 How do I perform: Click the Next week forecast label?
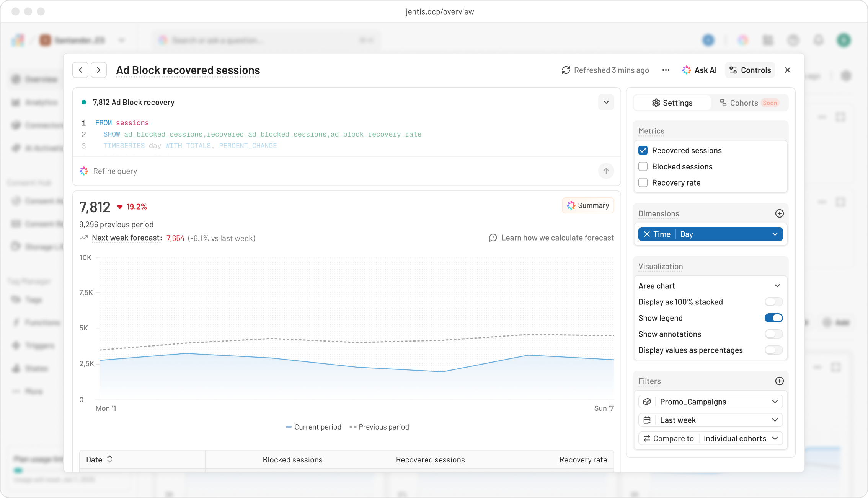point(127,238)
